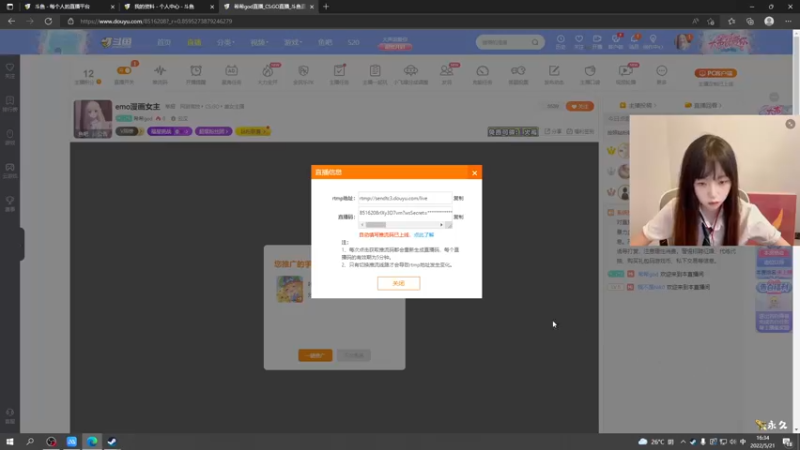
Task: Copy the rtmp address via its 复制 link
Action: click(x=459, y=198)
